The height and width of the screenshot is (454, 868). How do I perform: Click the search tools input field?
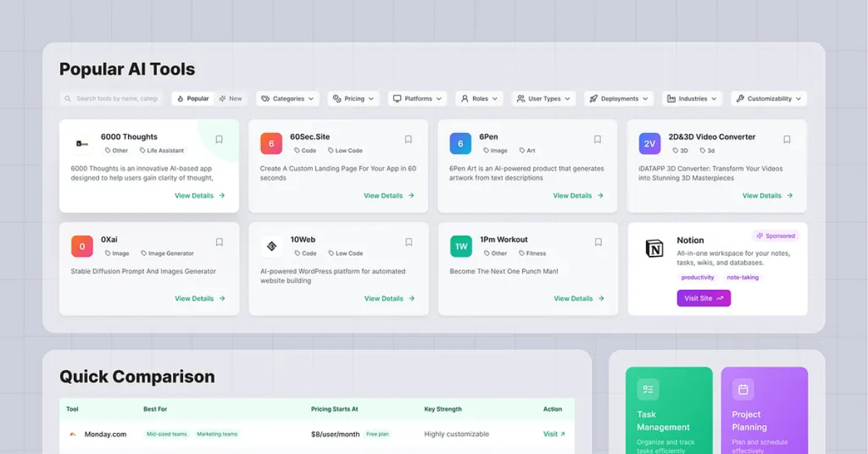(111, 98)
